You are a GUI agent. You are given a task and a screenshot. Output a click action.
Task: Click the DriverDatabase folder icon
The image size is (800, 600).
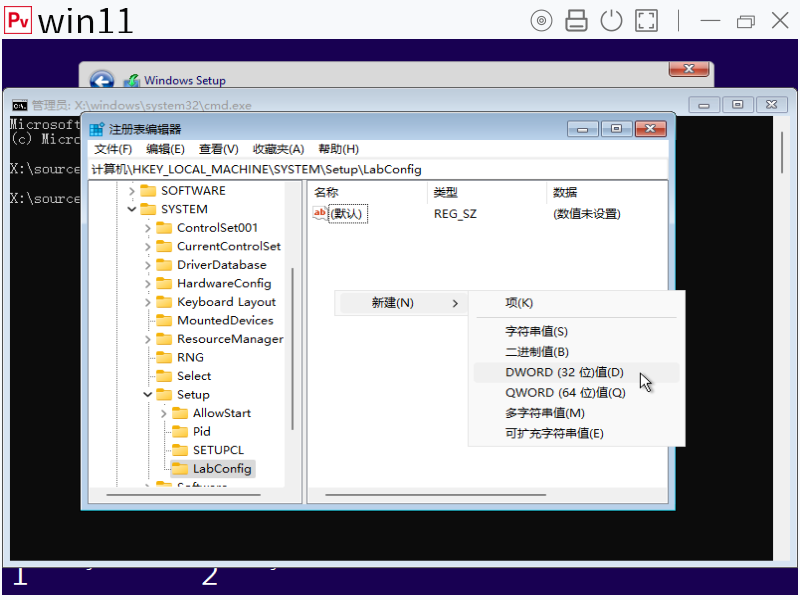[164, 265]
